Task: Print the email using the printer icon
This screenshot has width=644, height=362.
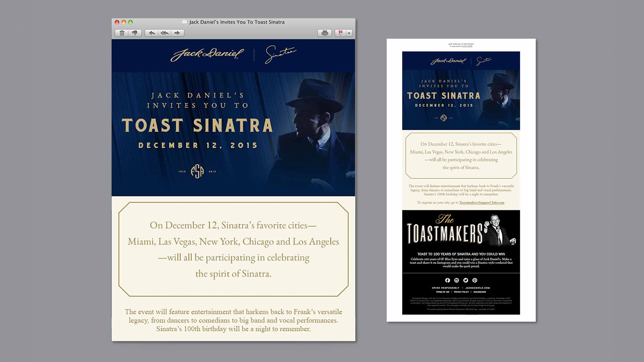Action: tap(325, 33)
